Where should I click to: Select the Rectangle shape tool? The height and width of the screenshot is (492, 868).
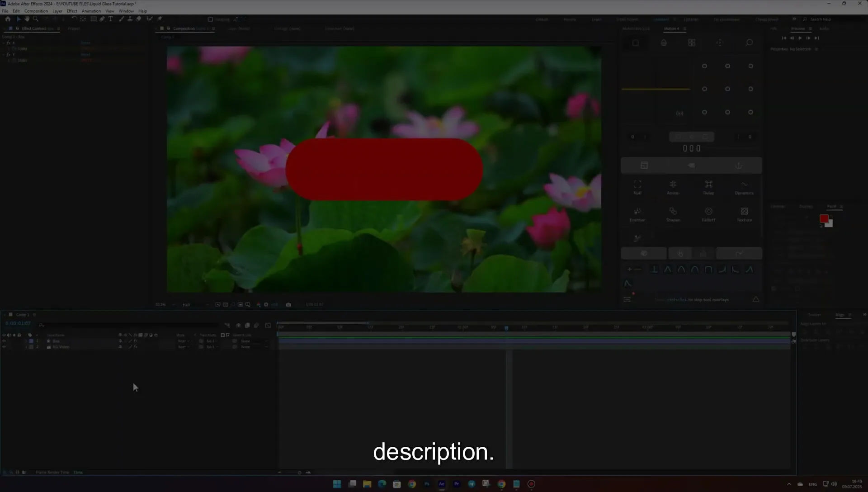(94, 19)
